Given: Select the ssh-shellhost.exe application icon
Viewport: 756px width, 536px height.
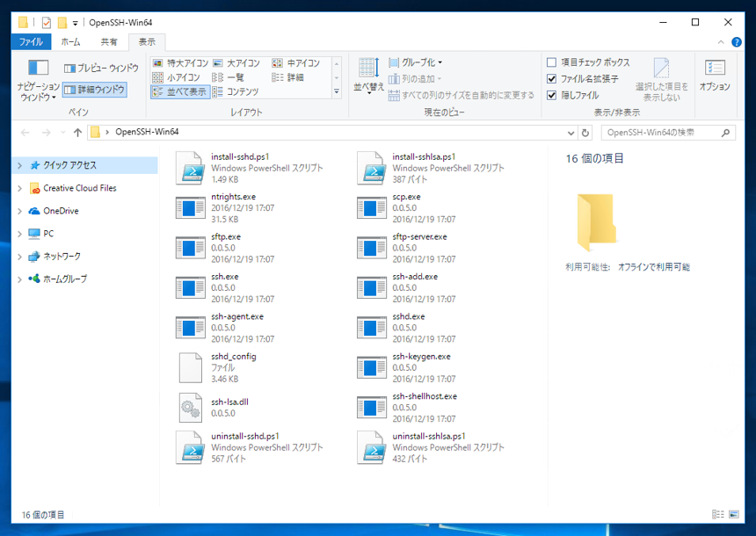Looking at the screenshot, I should pos(371,408).
